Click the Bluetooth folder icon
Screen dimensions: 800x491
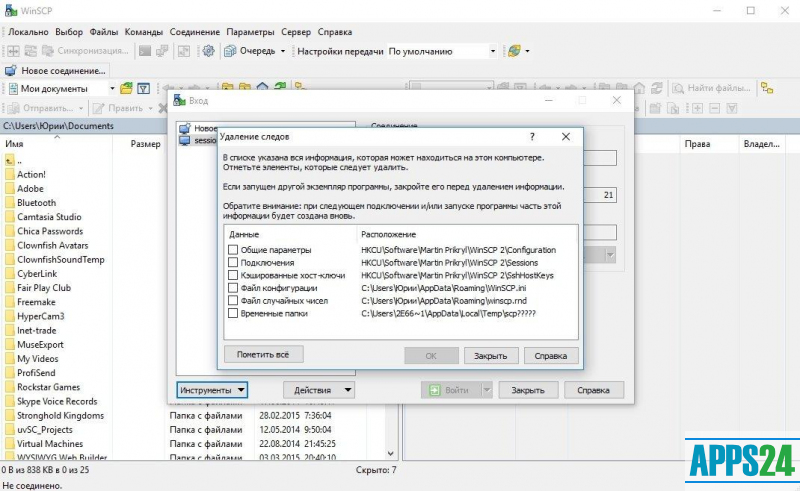pos(10,203)
